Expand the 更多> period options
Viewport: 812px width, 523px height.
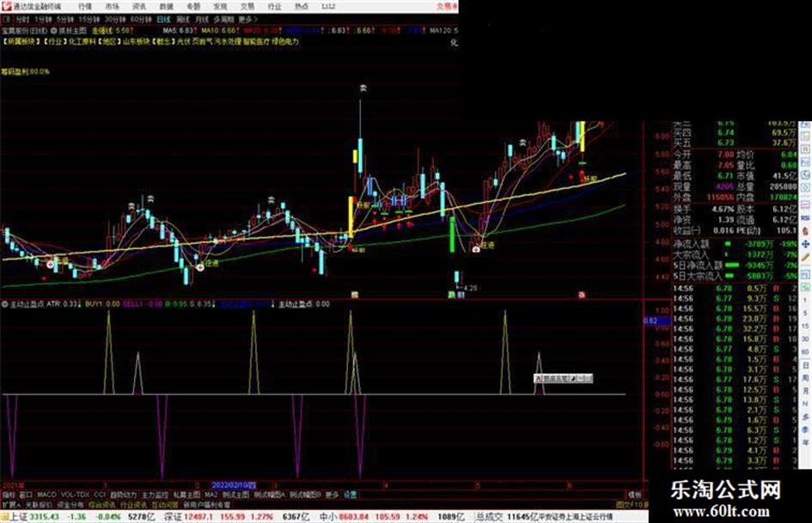pos(247,19)
